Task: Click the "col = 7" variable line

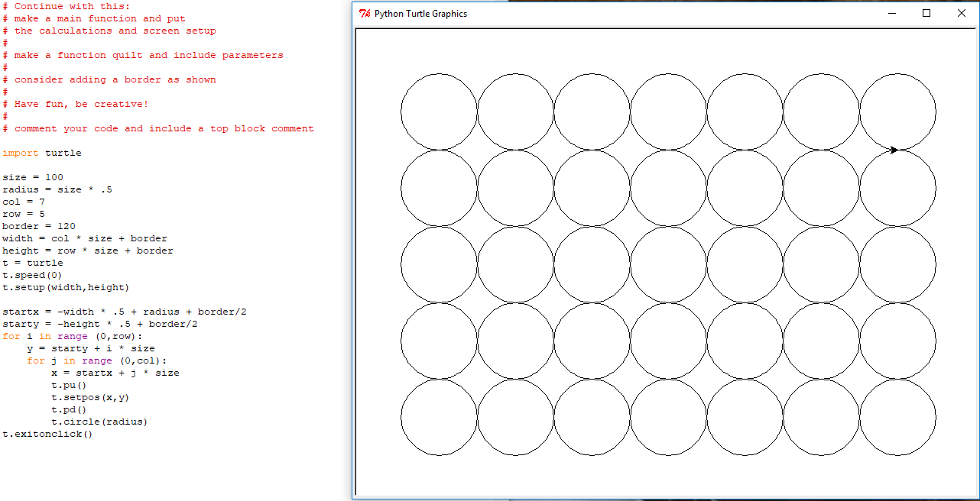Action: [x=24, y=202]
